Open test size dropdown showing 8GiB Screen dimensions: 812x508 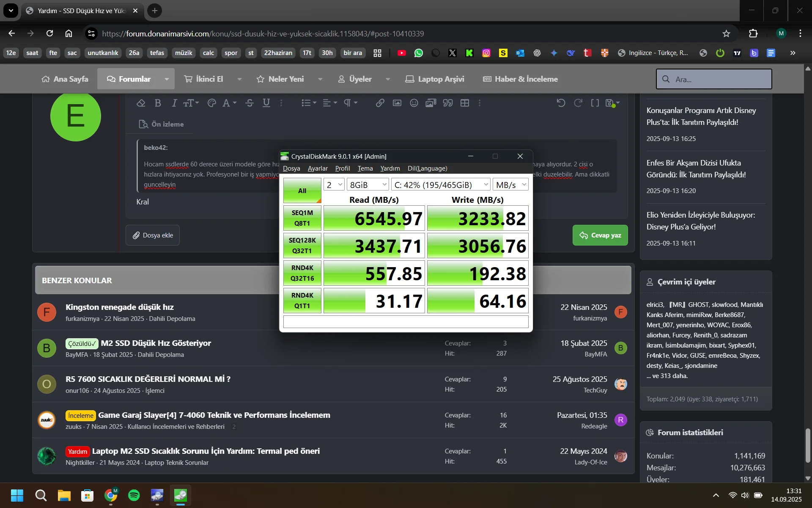[368, 185]
